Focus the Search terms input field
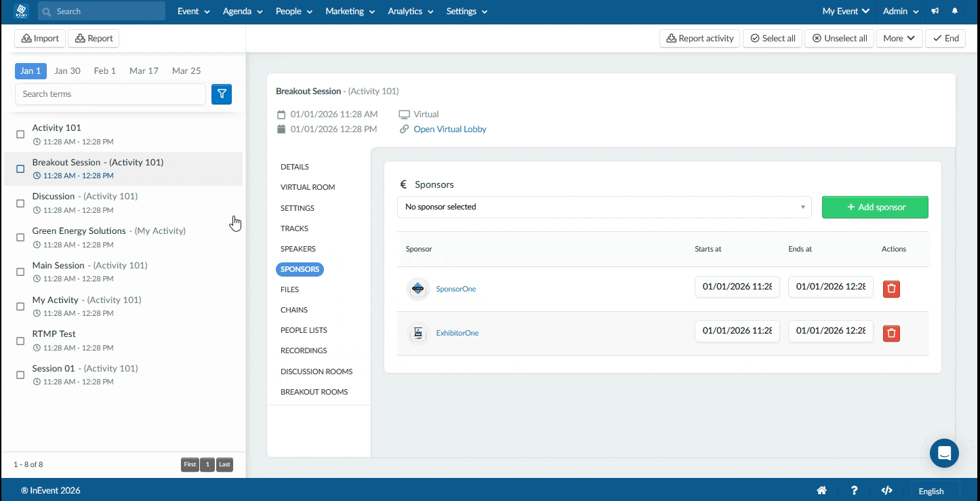 click(x=110, y=94)
